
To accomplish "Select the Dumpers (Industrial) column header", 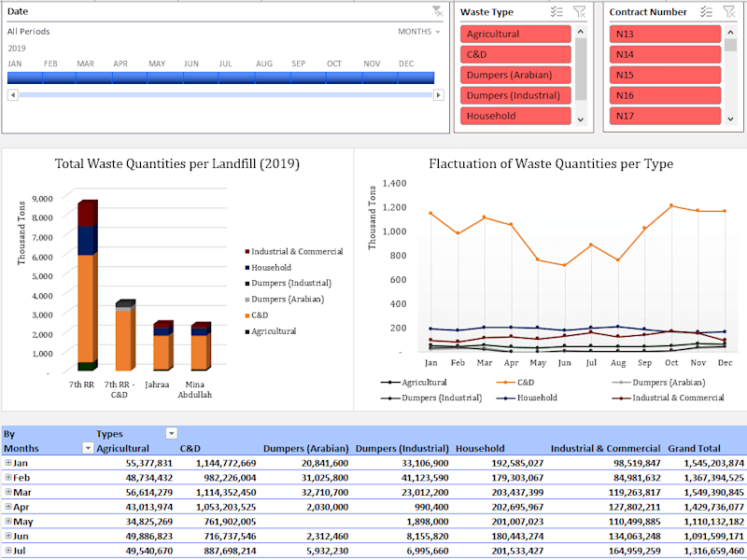I will tap(402, 448).
